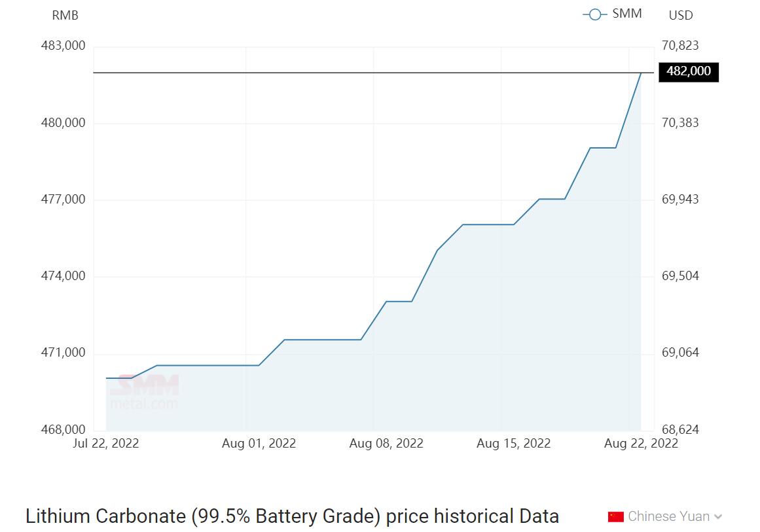Click the Jul 22, 2022 date label
This screenshot has height=532, width=760.
click(106, 444)
